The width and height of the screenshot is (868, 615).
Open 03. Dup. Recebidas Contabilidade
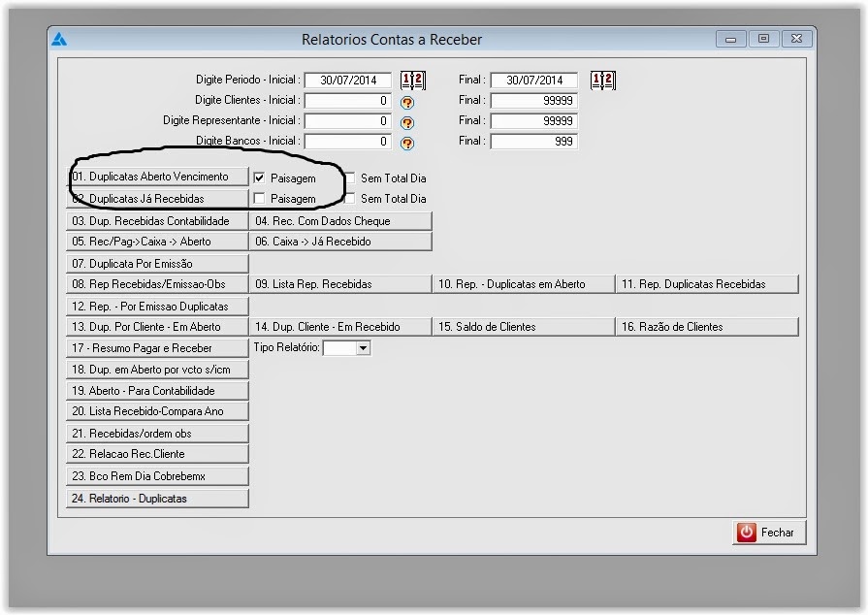[x=157, y=221]
